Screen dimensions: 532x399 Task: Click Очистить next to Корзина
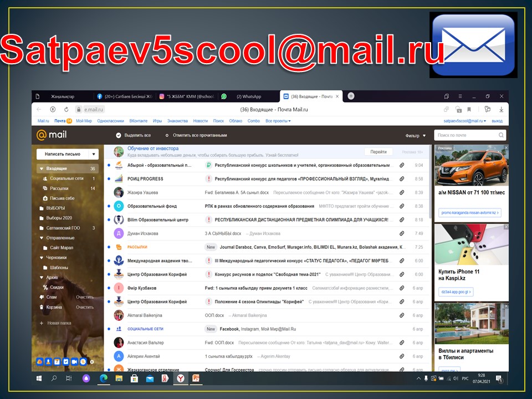click(x=85, y=307)
